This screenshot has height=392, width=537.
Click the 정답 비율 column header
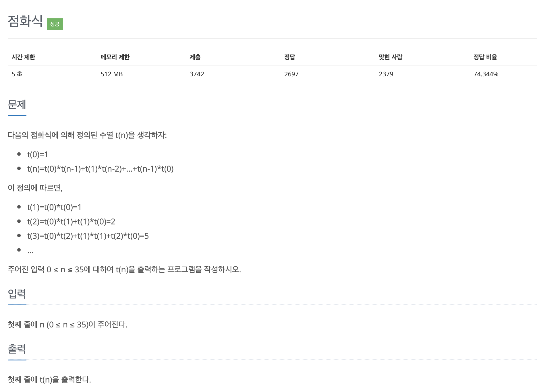[485, 57]
